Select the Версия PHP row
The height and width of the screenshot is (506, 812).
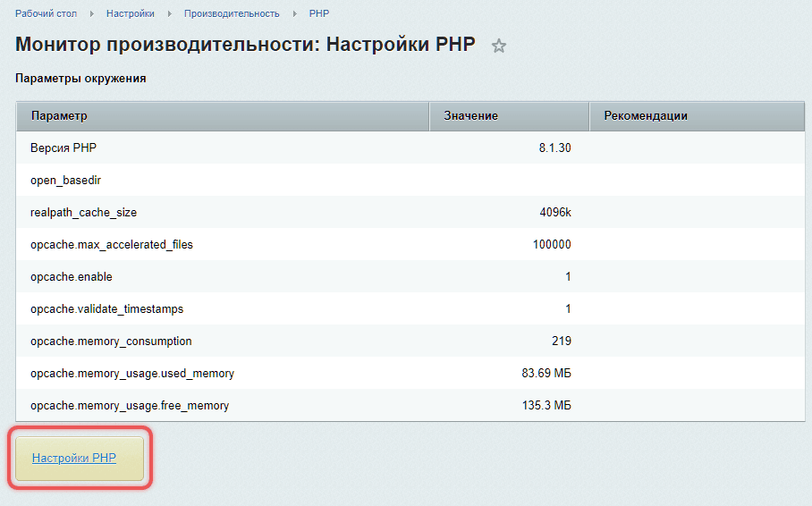coord(410,148)
